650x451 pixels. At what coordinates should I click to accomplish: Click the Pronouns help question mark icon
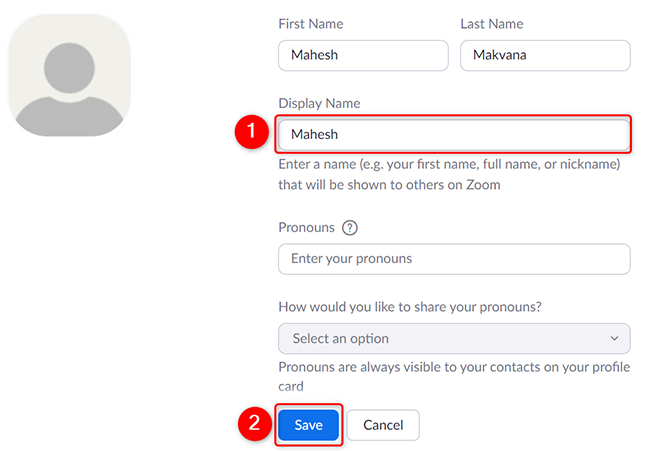coord(350,227)
